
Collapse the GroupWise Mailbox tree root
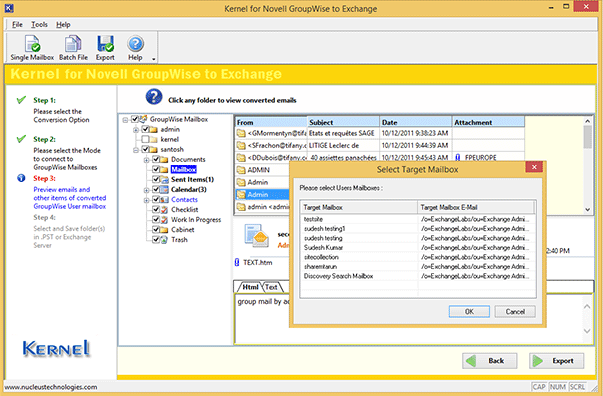(125, 120)
